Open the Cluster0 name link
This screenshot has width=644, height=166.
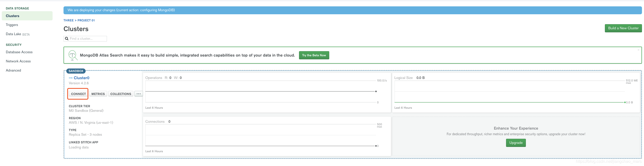click(x=82, y=78)
